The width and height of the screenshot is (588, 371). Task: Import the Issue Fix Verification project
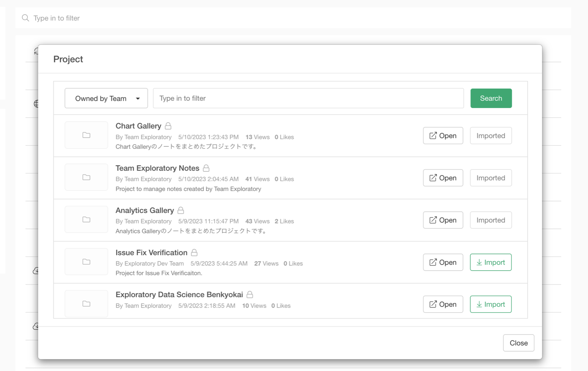(x=490, y=262)
